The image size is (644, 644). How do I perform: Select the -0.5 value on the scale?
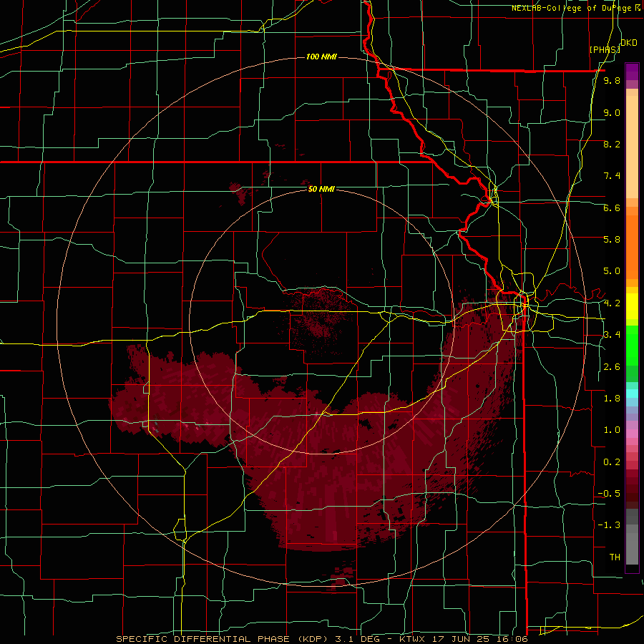tap(609, 494)
